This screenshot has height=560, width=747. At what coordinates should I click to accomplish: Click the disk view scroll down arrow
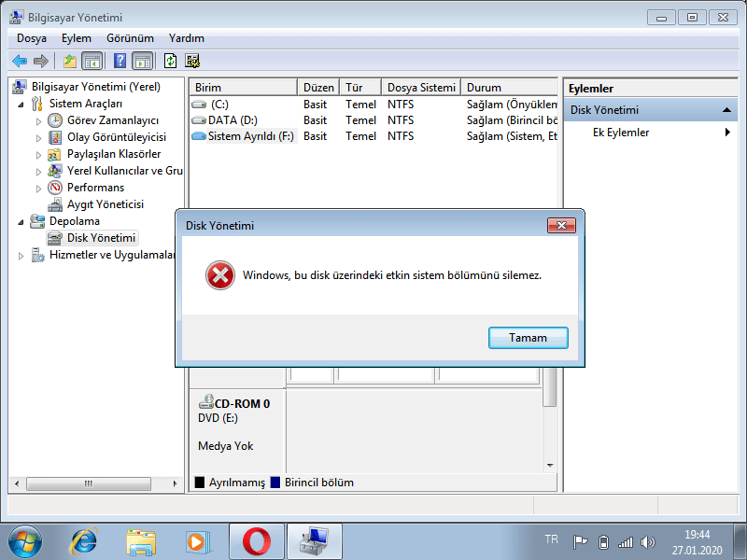(550, 465)
